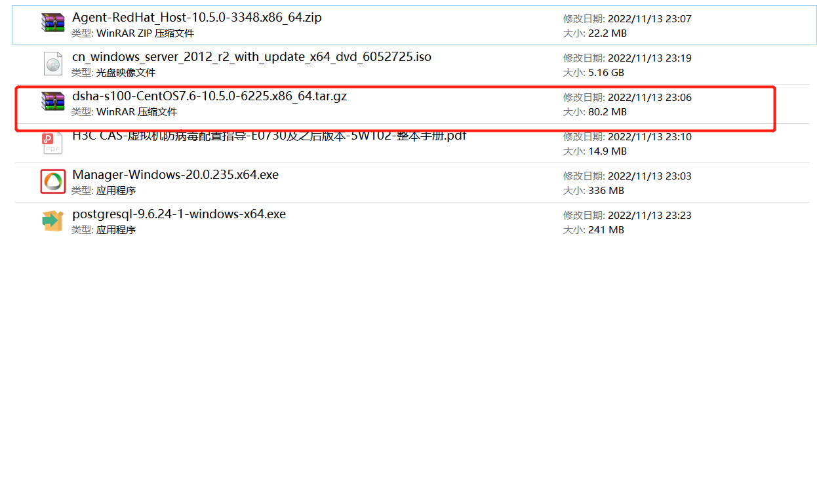Screen dimensions: 817x504
Task: Click the disc image icon of the Windows Server iso
Action: (x=53, y=64)
